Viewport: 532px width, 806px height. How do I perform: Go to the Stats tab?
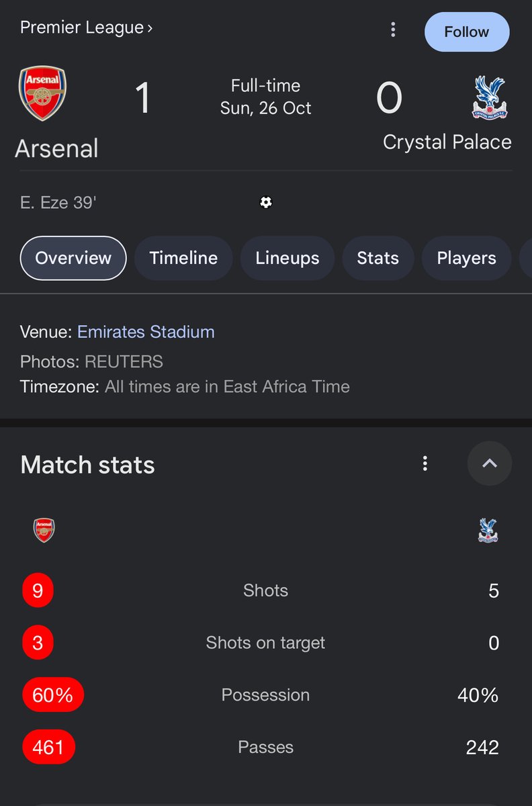pos(378,258)
